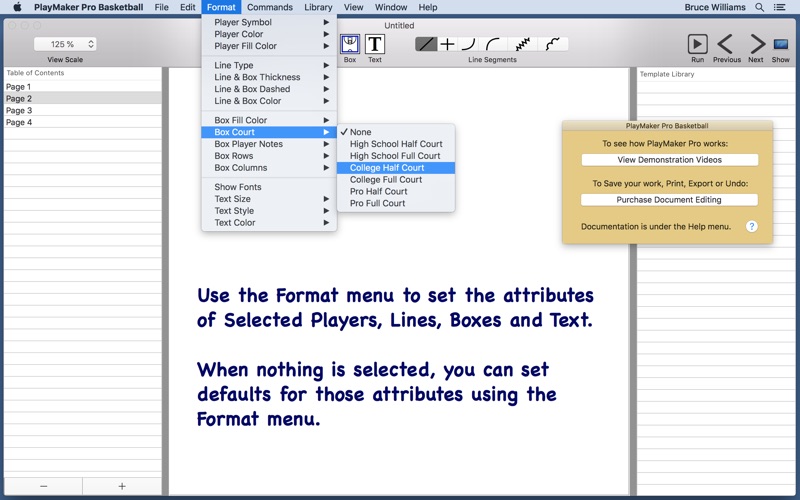Expand Text Color submenu
The height and width of the screenshot is (500, 800).
(269, 222)
